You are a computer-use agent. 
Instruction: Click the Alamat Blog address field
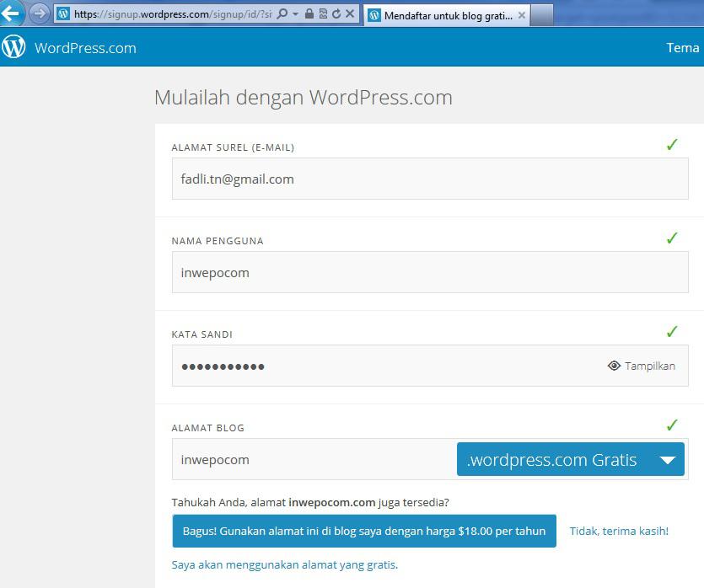[314, 459]
